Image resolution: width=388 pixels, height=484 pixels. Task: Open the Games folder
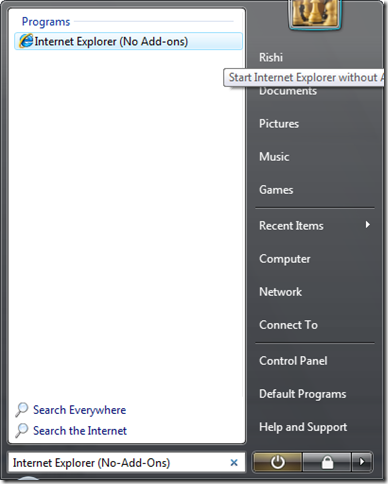click(x=276, y=190)
